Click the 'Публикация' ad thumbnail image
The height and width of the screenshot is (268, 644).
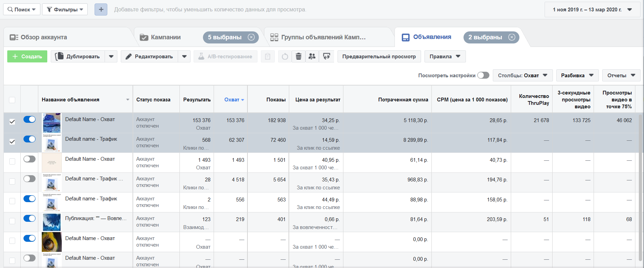(x=52, y=222)
